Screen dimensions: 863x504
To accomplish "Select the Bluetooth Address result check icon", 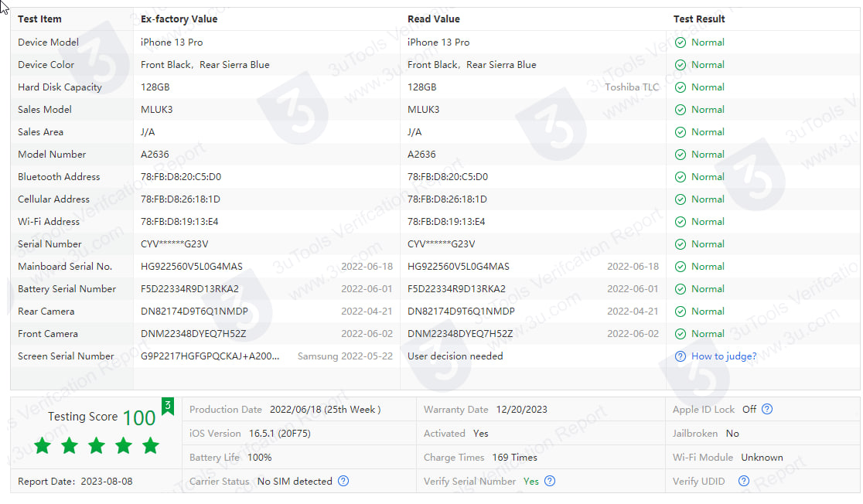I will (681, 177).
